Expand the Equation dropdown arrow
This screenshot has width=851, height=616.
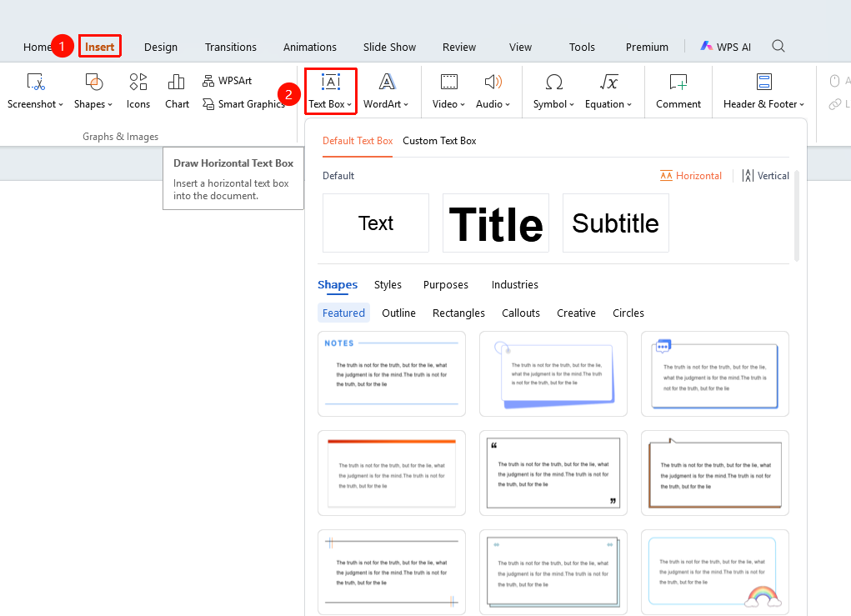point(629,104)
